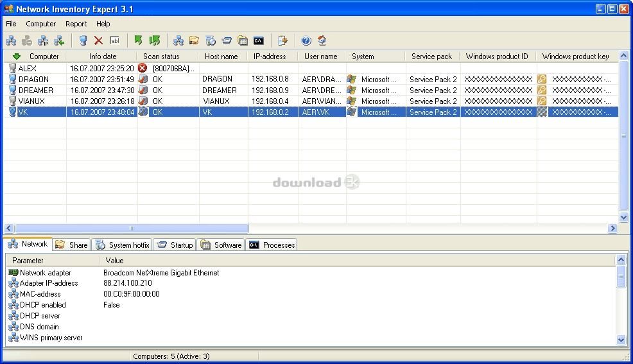Click the network toolbar icon beside the folder
Screen dimensions: 633x364
[x=178, y=40]
